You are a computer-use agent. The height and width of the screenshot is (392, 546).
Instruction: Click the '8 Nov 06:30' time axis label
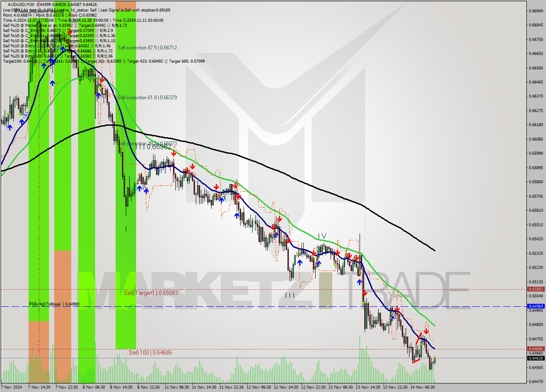pyautogui.click(x=94, y=387)
